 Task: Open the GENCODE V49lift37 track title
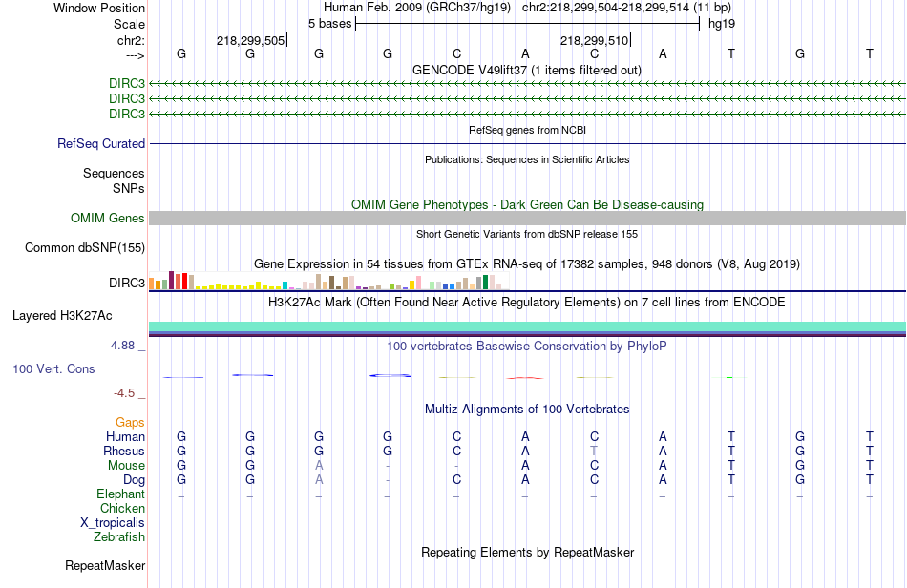[527, 70]
